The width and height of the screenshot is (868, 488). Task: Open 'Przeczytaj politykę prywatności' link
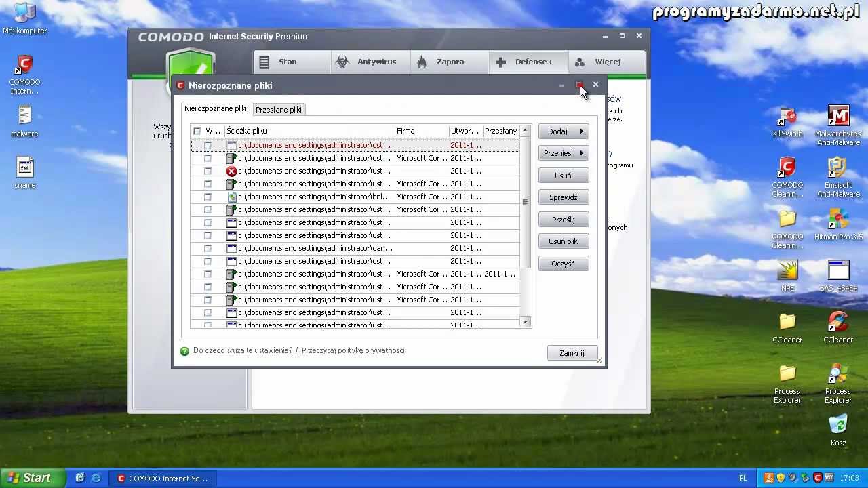[353, 350]
